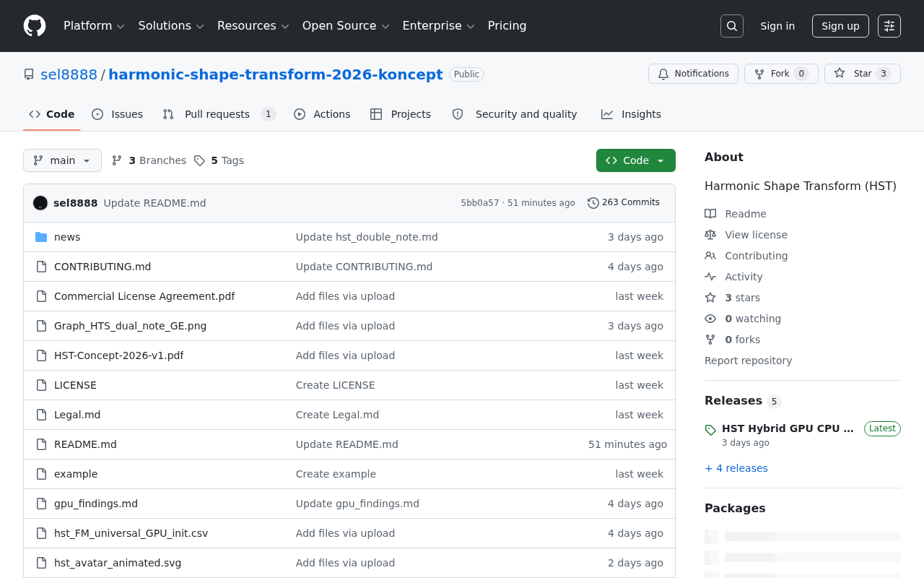Open the appearance settings icon button
924x578 pixels.
tap(889, 26)
